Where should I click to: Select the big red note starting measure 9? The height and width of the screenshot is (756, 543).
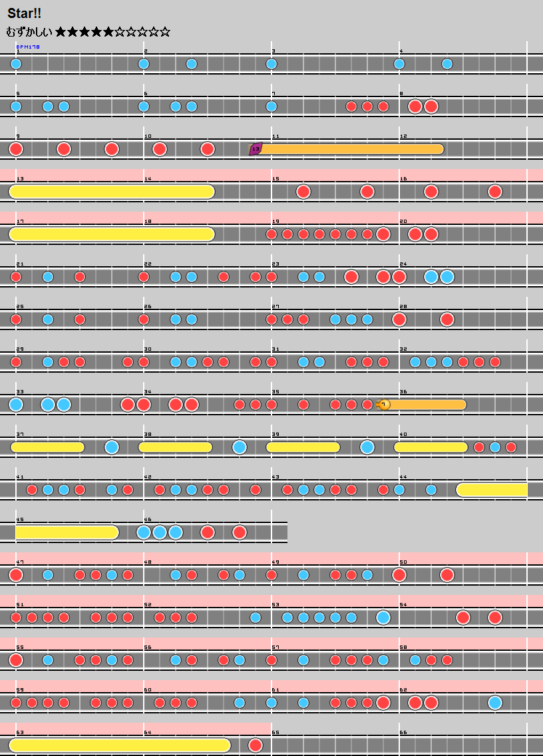[x=16, y=149]
